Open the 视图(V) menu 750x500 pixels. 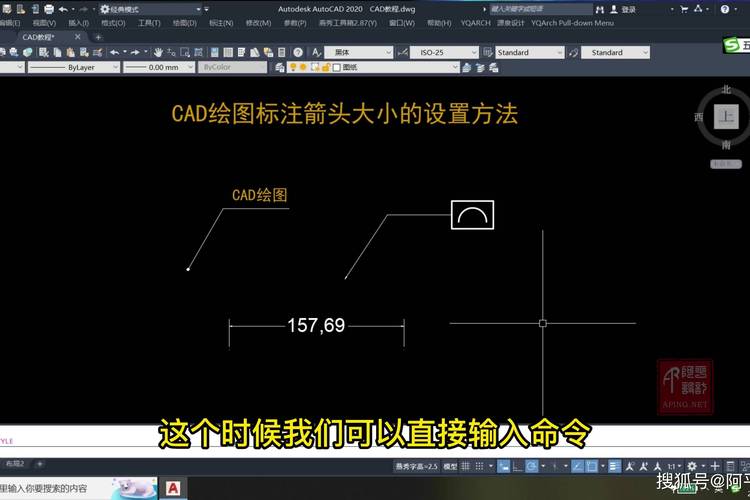point(44,23)
